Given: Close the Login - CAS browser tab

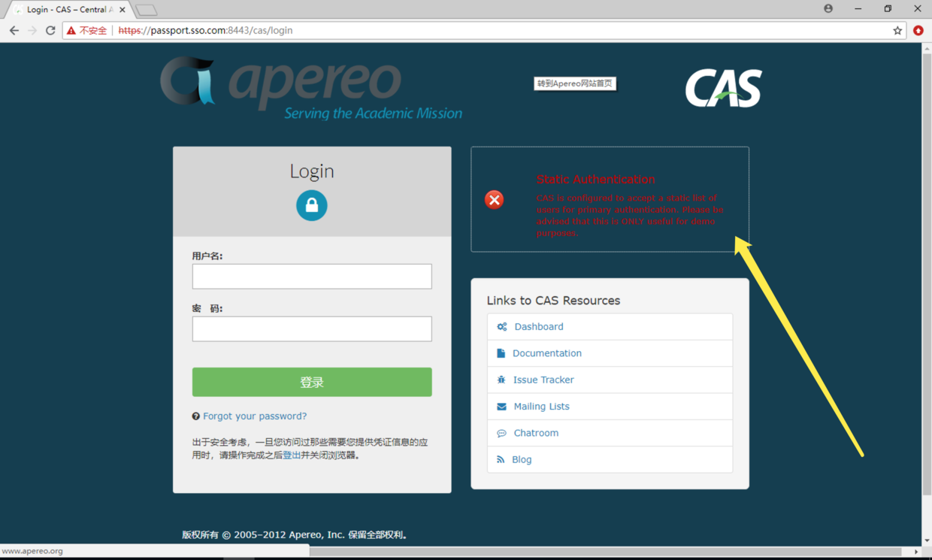Looking at the screenshot, I should click(123, 10).
